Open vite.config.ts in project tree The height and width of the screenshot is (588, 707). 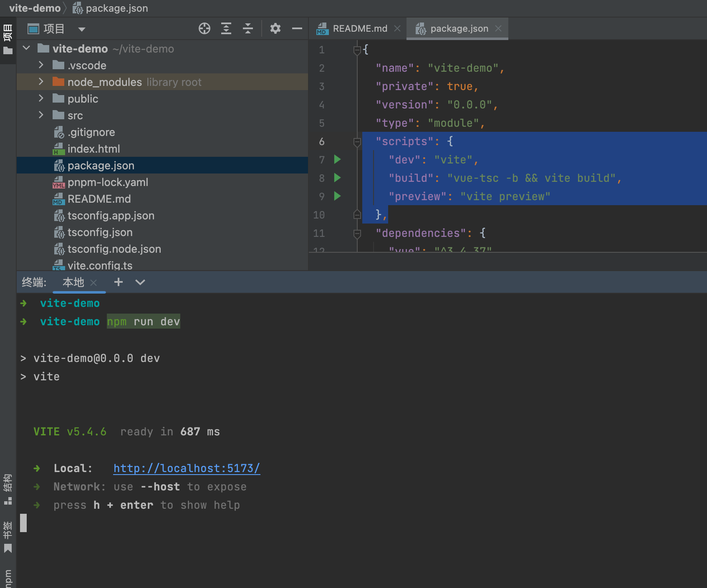point(100,265)
